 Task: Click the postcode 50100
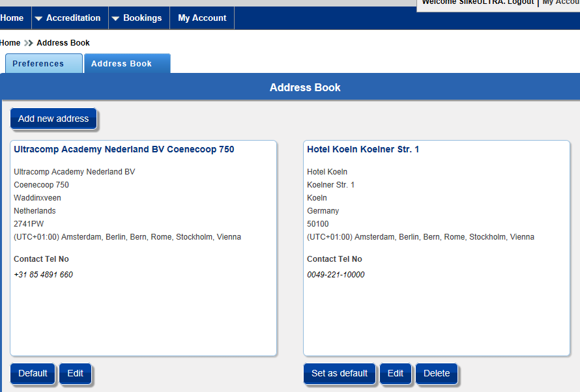tap(318, 224)
